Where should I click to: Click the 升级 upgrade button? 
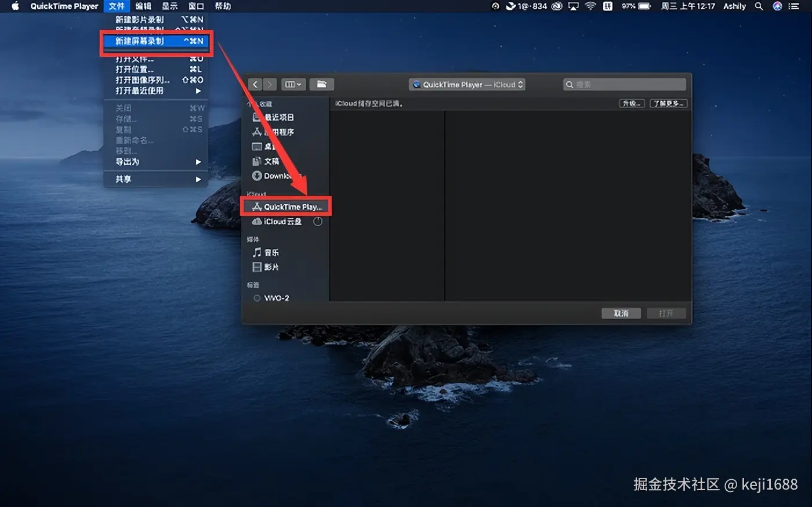[x=632, y=103]
